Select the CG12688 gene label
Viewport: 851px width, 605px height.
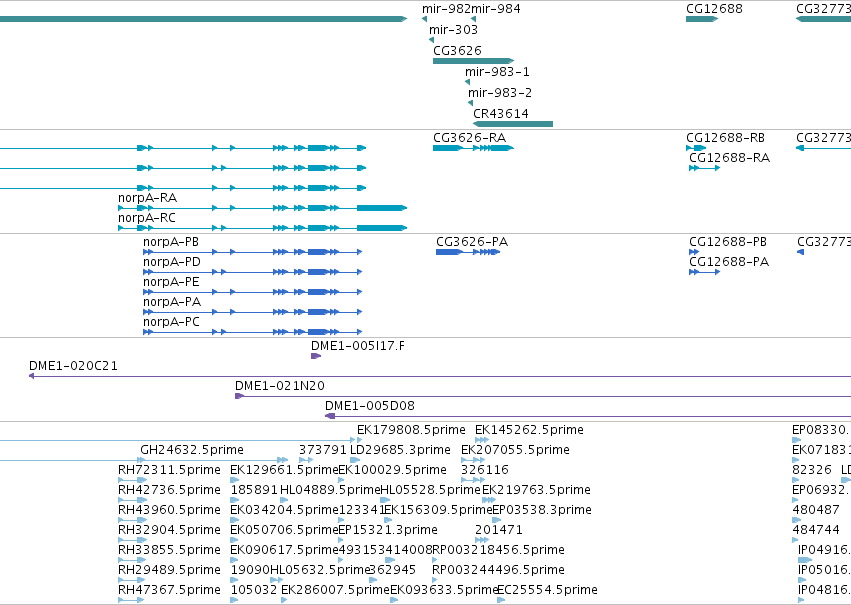click(714, 9)
